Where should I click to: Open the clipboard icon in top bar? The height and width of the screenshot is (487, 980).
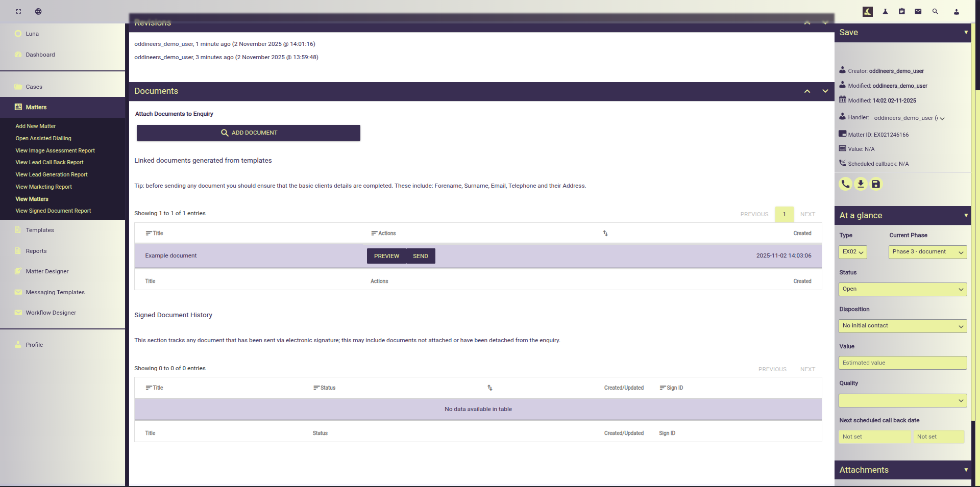click(902, 11)
